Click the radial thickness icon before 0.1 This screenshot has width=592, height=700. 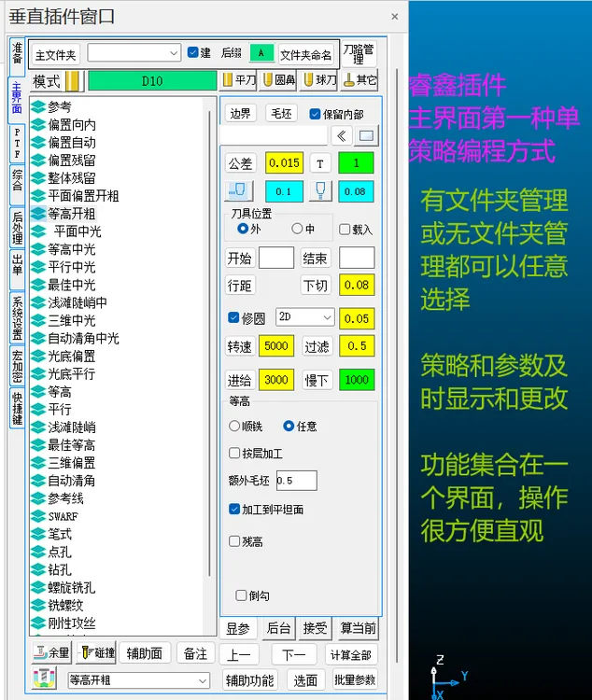coord(239,191)
